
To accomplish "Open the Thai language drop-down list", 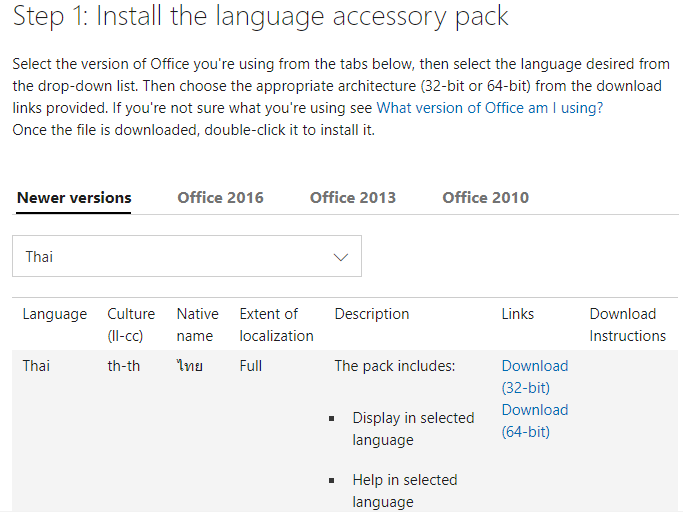I will pos(186,256).
